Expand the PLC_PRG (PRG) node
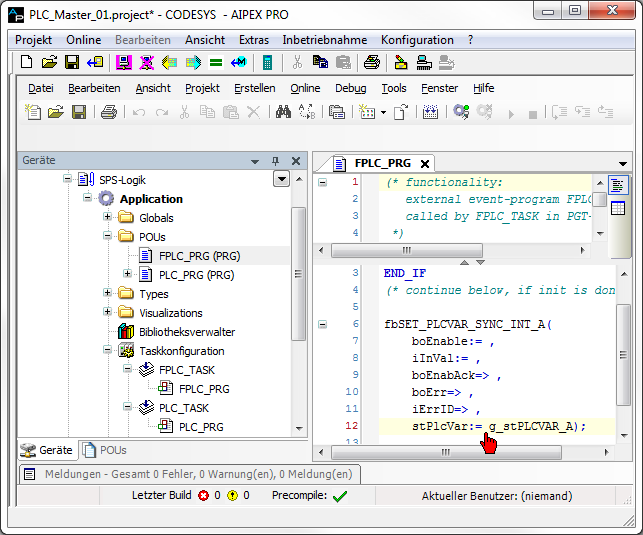The width and height of the screenshot is (643, 535). pyautogui.click(x=127, y=273)
